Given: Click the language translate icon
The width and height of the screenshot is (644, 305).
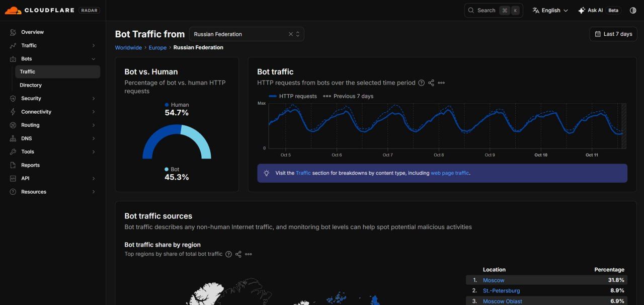Looking at the screenshot, I should pyautogui.click(x=536, y=10).
